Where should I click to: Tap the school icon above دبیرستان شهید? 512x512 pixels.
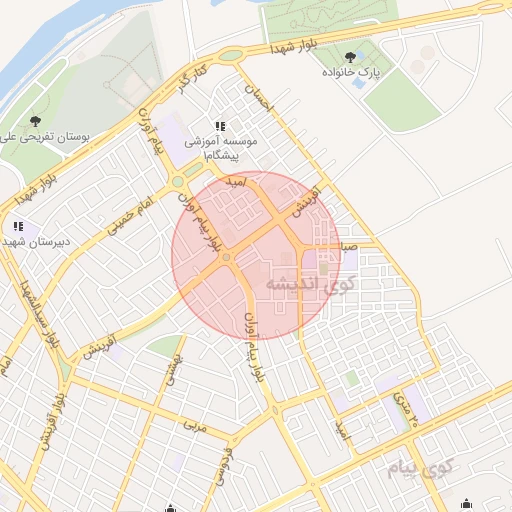point(19,227)
